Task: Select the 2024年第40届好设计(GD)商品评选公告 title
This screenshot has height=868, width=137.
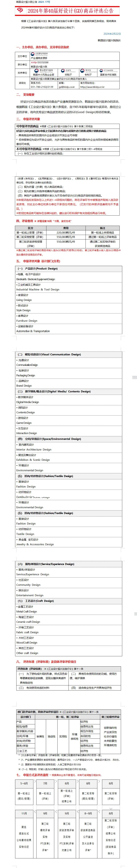Action: (x=70, y=11)
